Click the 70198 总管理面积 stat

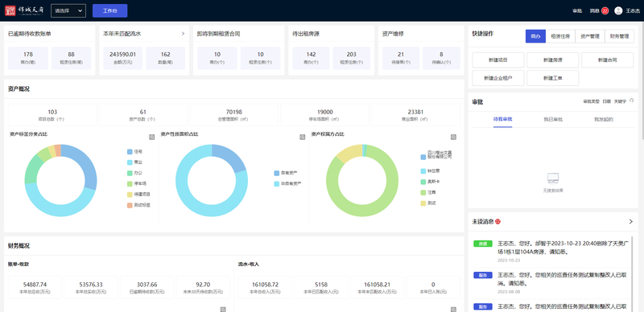click(234, 115)
